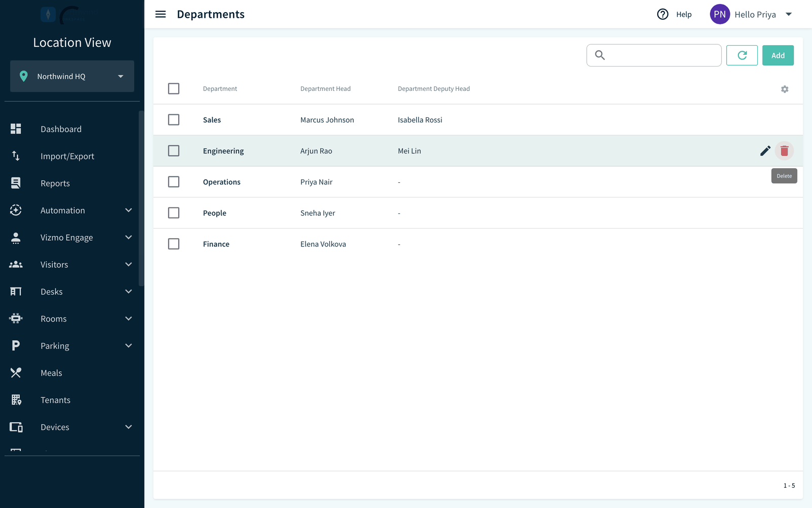
Task: Check the Sales row checkbox
Action: tap(174, 120)
